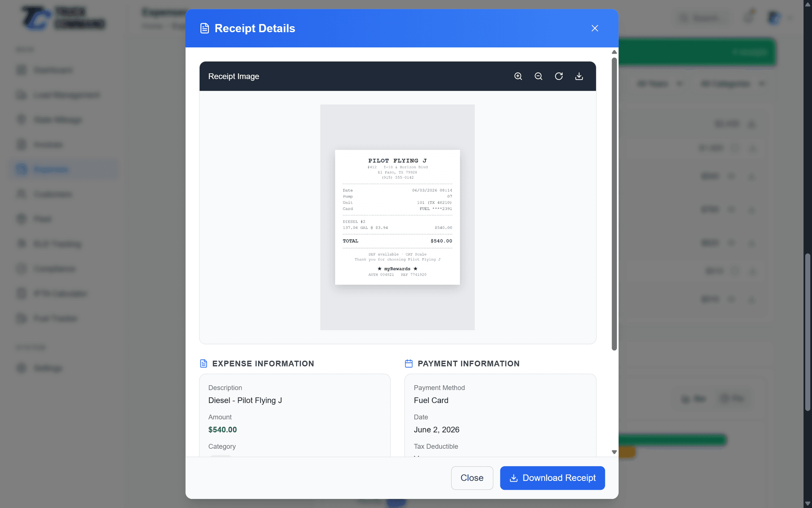
Task: Click "REF 7741920" on the receipt
Action: (x=414, y=275)
